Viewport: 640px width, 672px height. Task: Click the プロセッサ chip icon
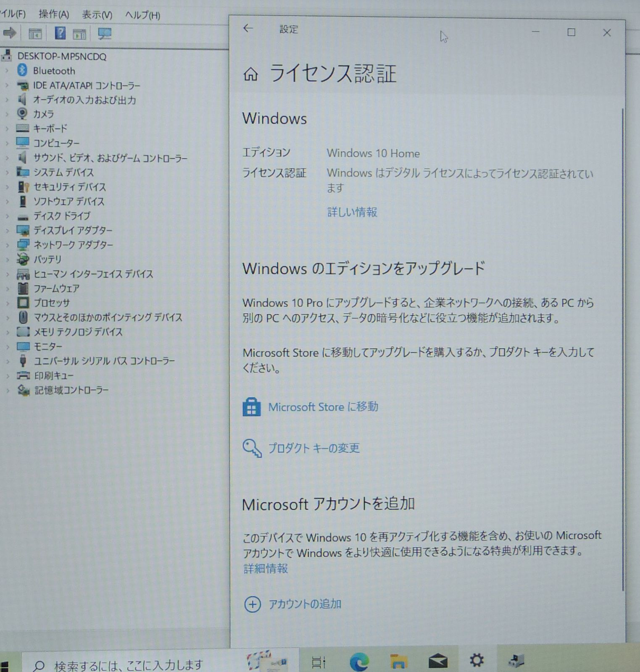click(x=23, y=302)
